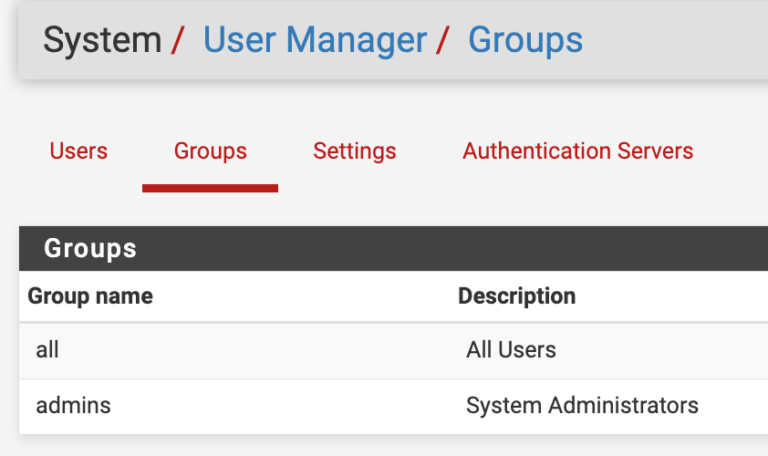Select the 'all' group name cell
Image resolution: width=768 pixels, height=456 pixels.
pyautogui.click(x=48, y=350)
